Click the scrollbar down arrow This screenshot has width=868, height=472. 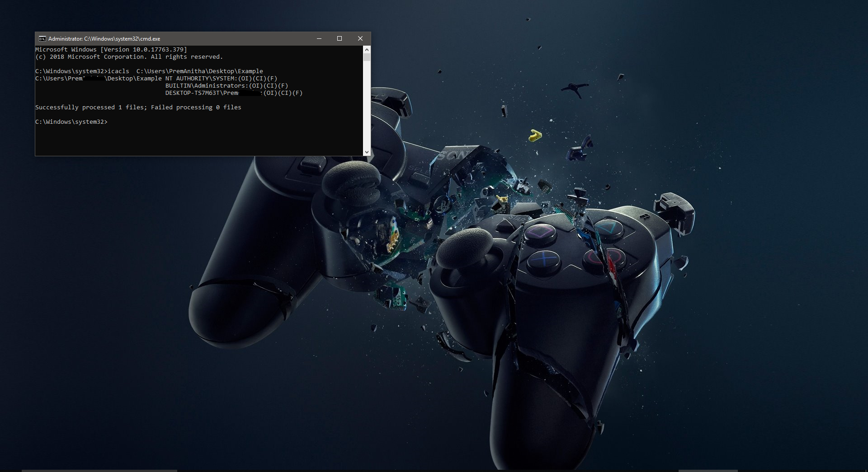tap(367, 152)
